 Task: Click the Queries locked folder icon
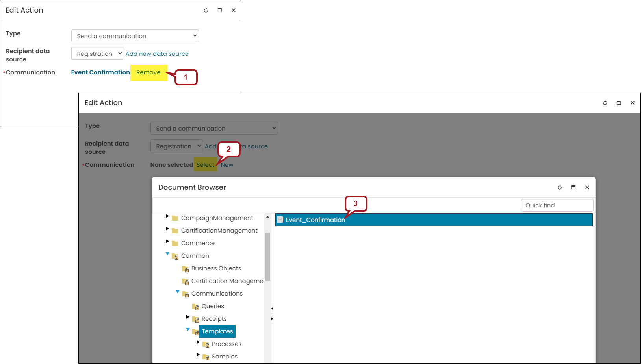click(196, 307)
